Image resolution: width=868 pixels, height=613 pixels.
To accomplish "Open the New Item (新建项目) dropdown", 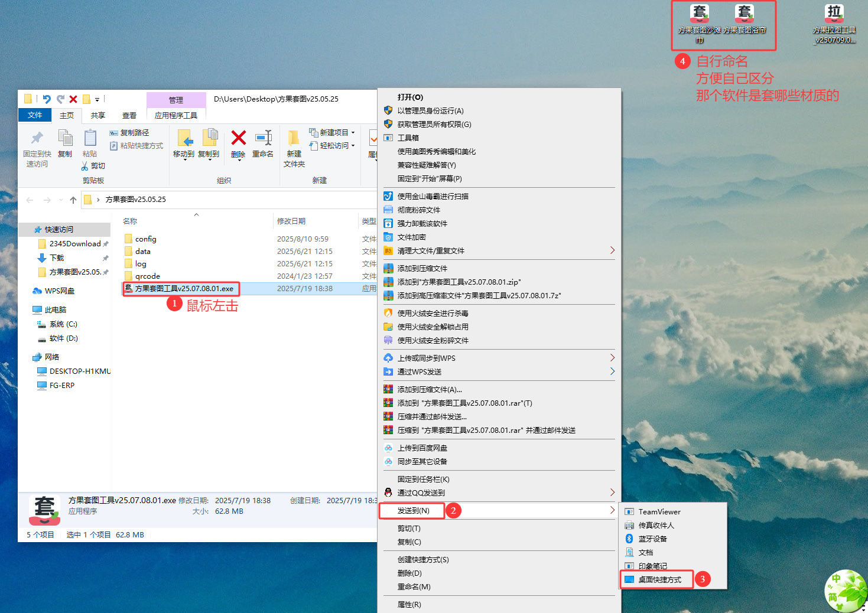I will (332, 133).
